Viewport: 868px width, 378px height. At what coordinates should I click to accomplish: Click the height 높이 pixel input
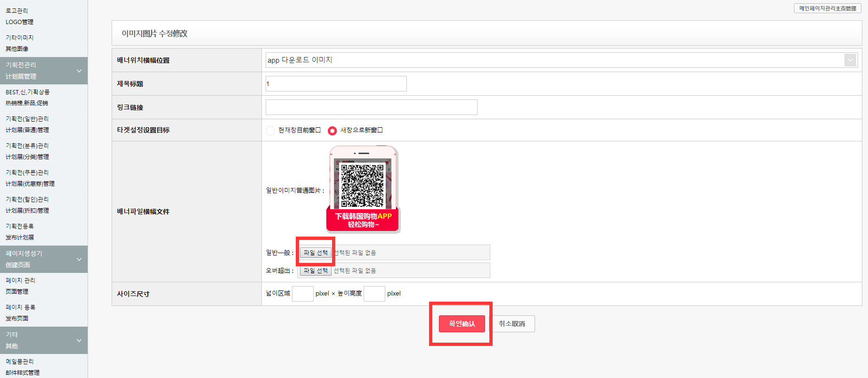pos(374,294)
